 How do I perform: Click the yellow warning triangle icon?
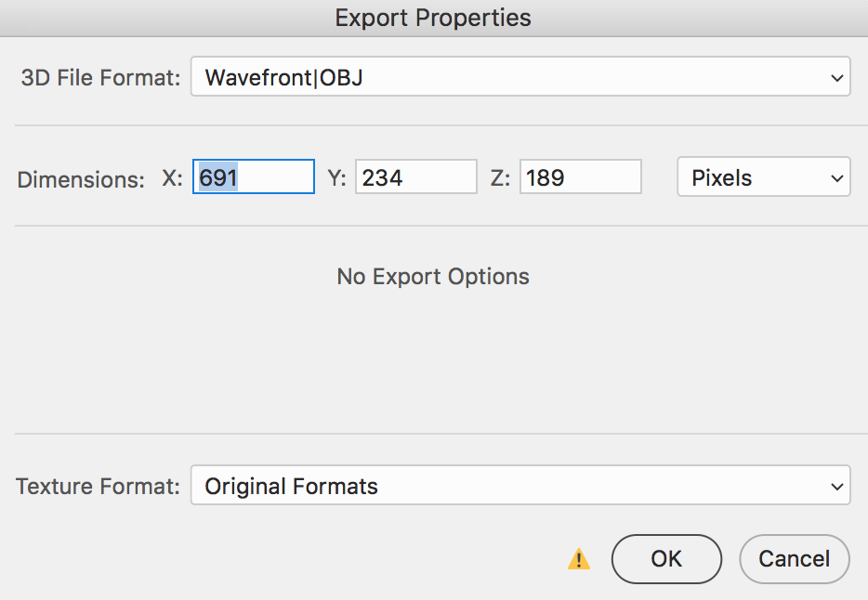coord(579,559)
